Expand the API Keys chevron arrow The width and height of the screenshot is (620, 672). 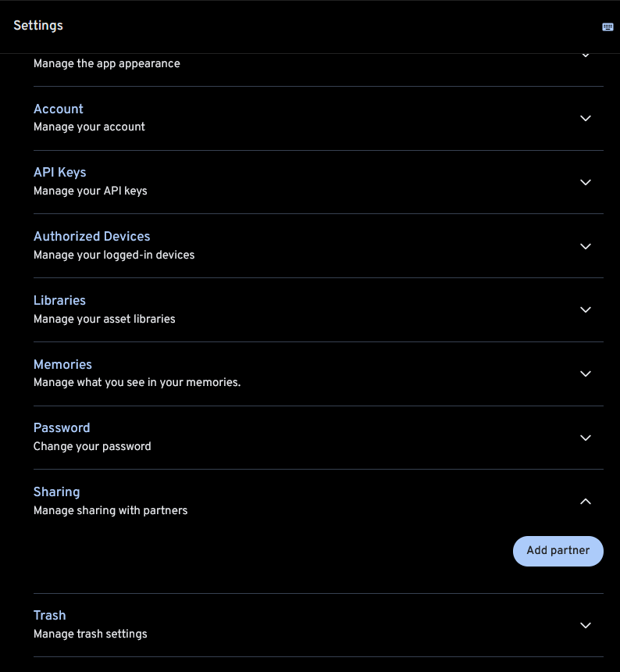click(x=586, y=182)
